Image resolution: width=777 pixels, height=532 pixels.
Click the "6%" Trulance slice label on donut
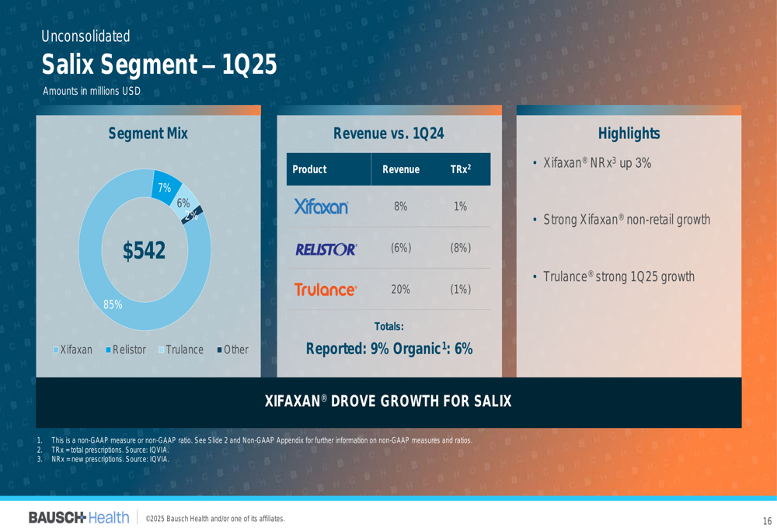[183, 203]
